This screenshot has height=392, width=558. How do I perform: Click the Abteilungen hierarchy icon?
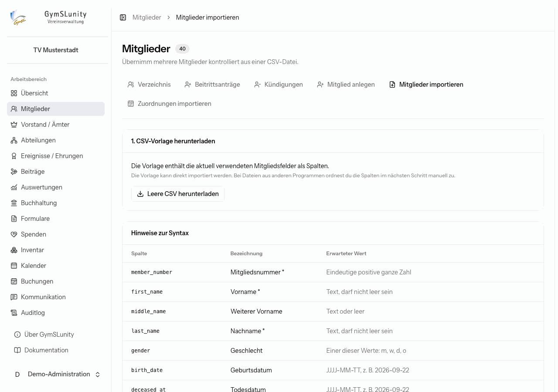[14, 140]
